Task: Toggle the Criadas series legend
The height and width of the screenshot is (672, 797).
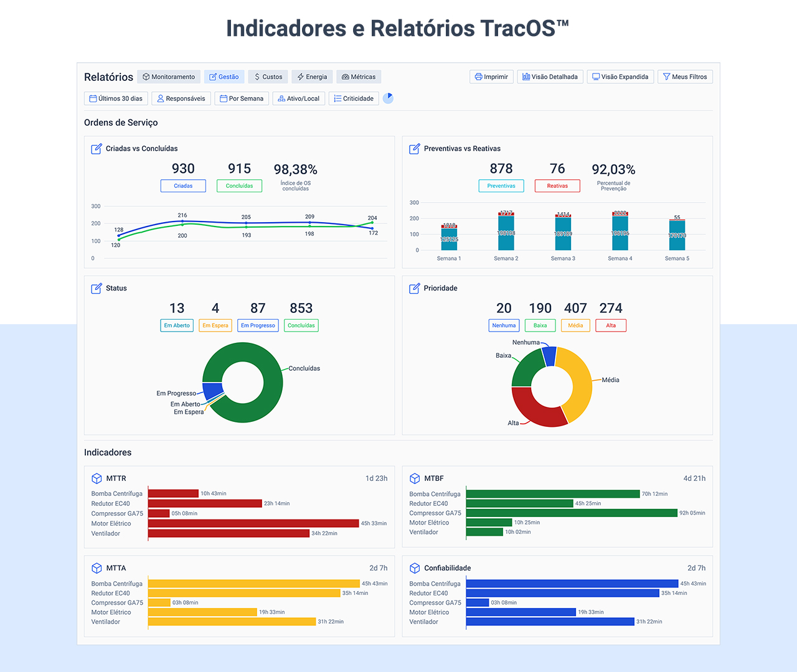Action: pos(183,185)
